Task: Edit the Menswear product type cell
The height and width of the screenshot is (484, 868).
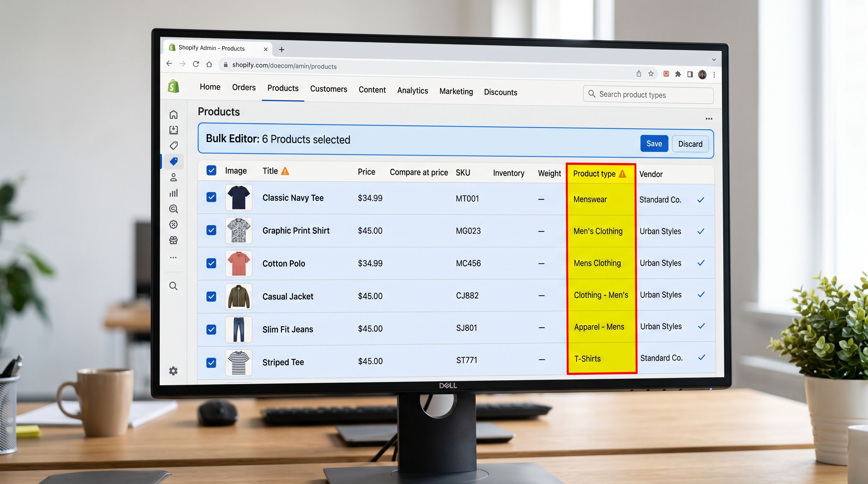Action: pyautogui.click(x=601, y=199)
